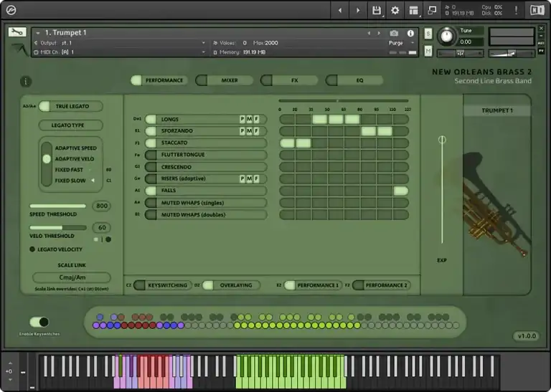Click the Speed Threshold value 800 field
551x392 pixels.
[x=102, y=206]
